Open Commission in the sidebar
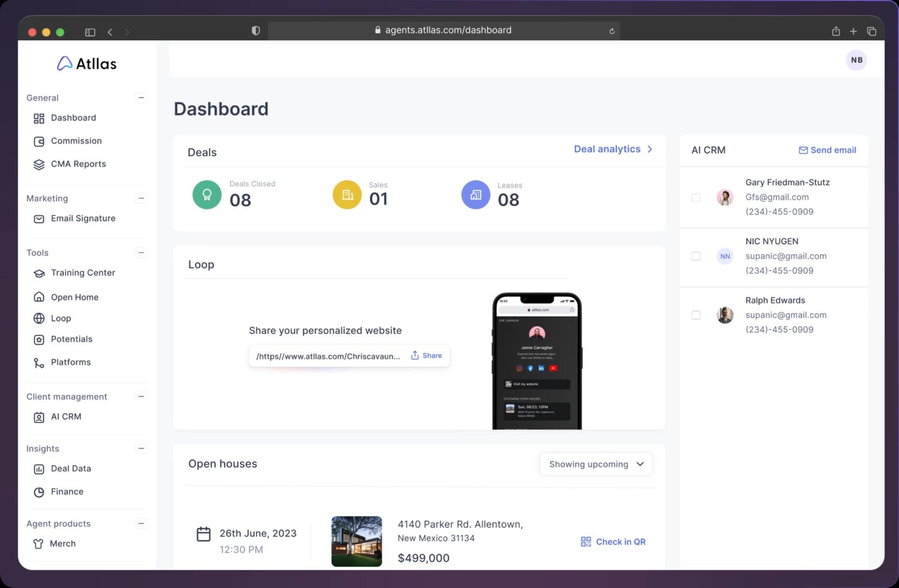This screenshot has width=899, height=588. [x=76, y=141]
